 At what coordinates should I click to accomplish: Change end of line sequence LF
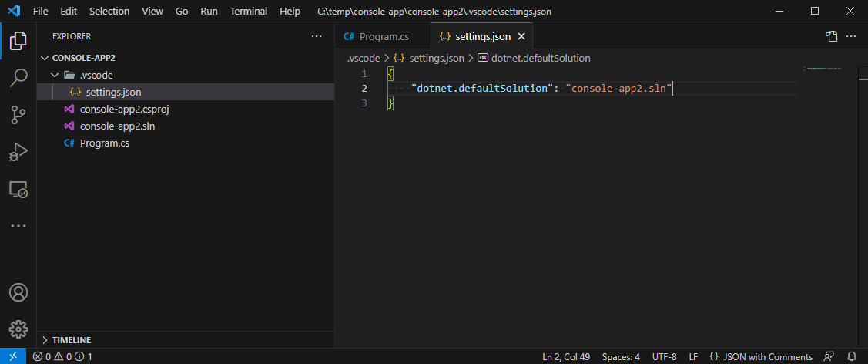point(693,357)
